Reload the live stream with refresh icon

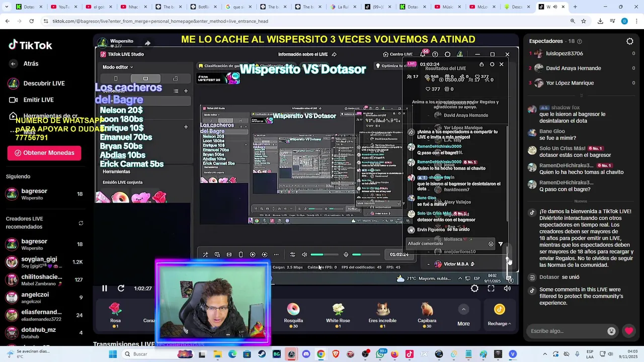pyautogui.click(x=121, y=288)
